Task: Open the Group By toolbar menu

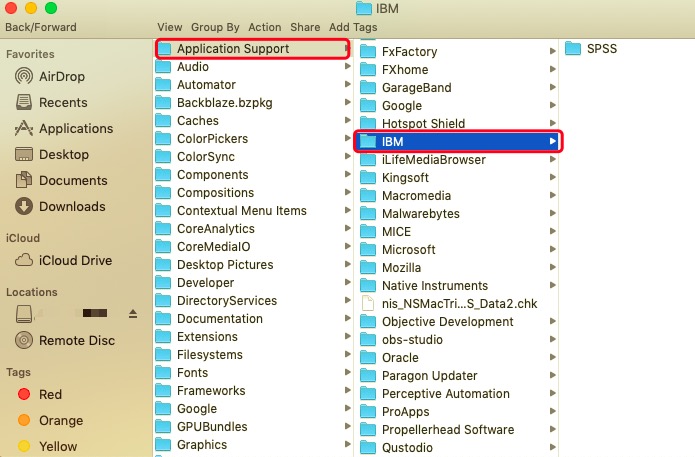Action: (x=215, y=27)
